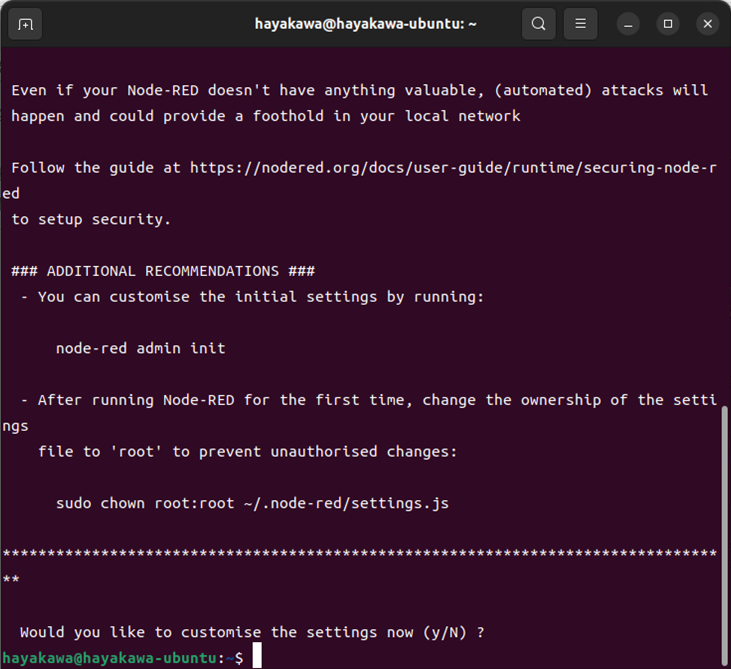Image resolution: width=731 pixels, height=669 pixels.
Task: Click the window title 'hayakawa@hayakawa-ubuntu: ~'
Action: [x=365, y=24]
